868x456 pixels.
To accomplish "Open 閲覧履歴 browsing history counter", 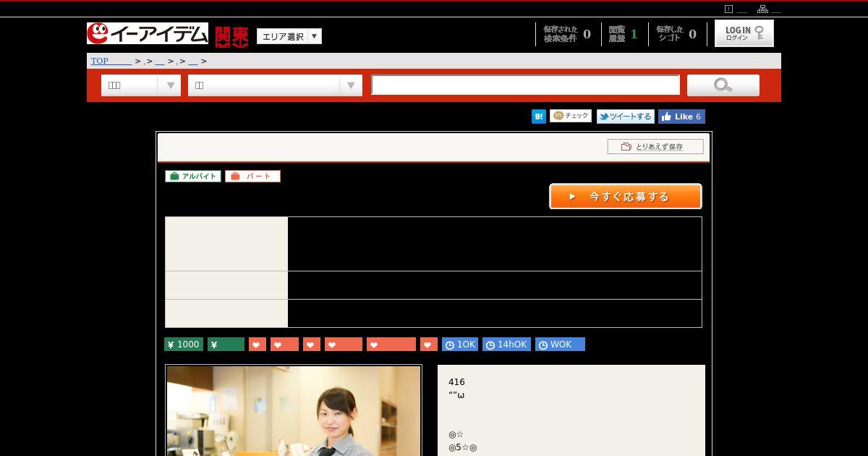I will (624, 34).
